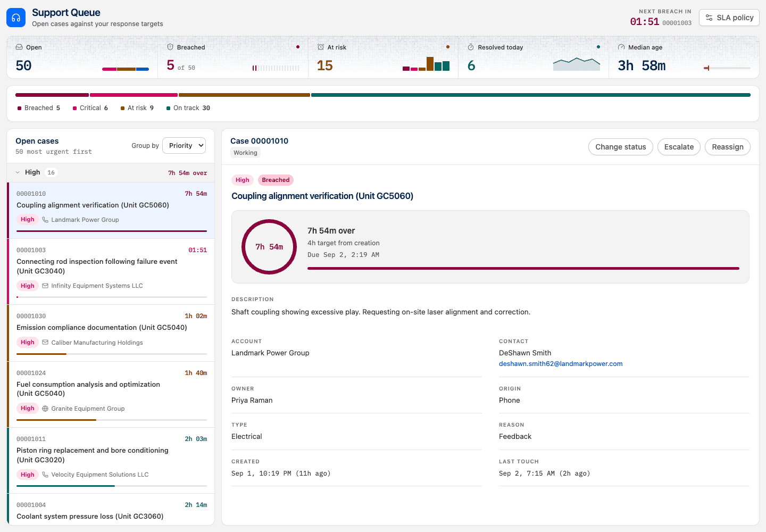
Task: Open deshawn.smith62@landmarkpower.com email link
Action: click(561, 364)
